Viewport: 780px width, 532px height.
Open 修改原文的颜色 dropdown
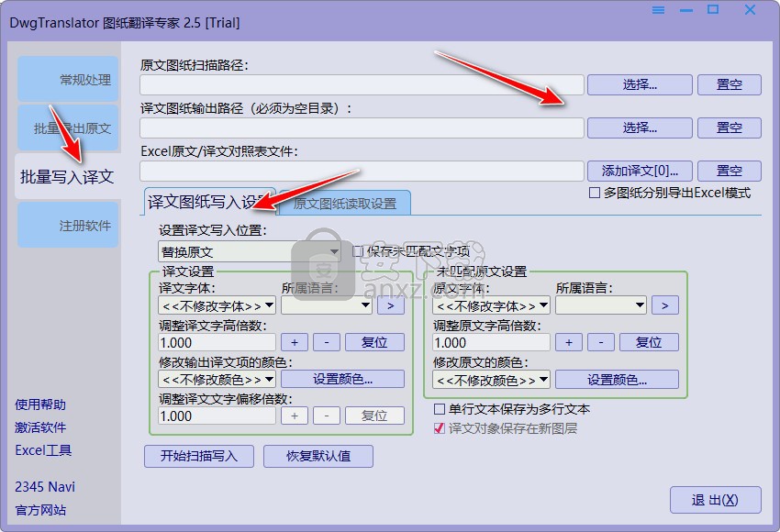492,380
